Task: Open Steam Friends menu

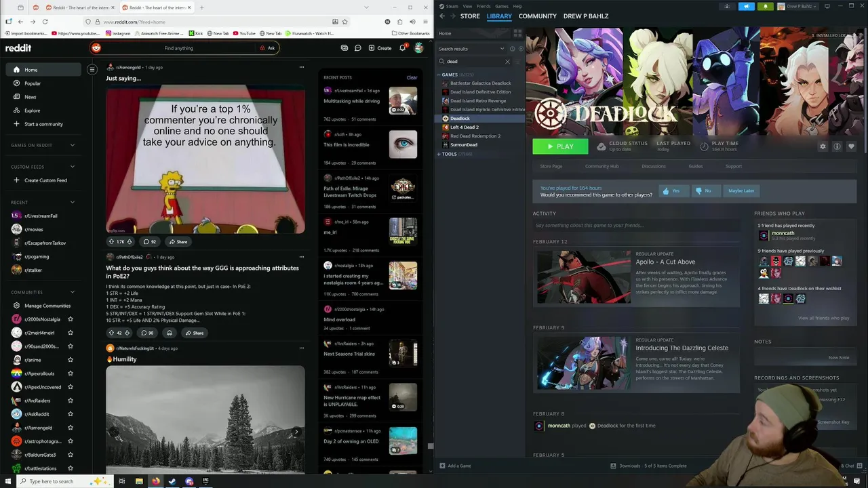Action: [484, 6]
